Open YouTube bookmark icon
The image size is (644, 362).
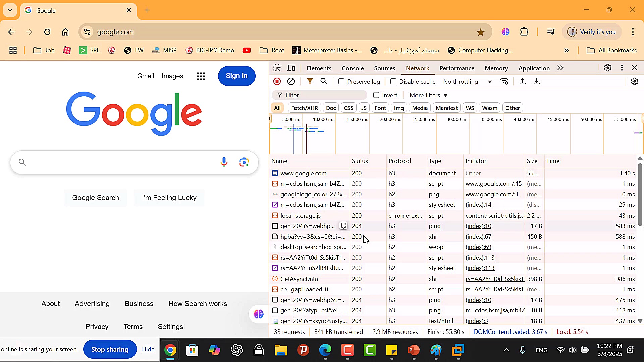(x=247, y=50)
